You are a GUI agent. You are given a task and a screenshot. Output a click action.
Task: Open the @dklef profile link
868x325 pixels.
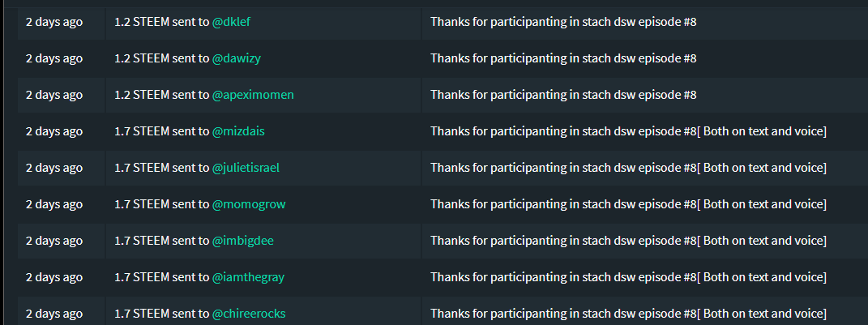click(x=231, y=22)
